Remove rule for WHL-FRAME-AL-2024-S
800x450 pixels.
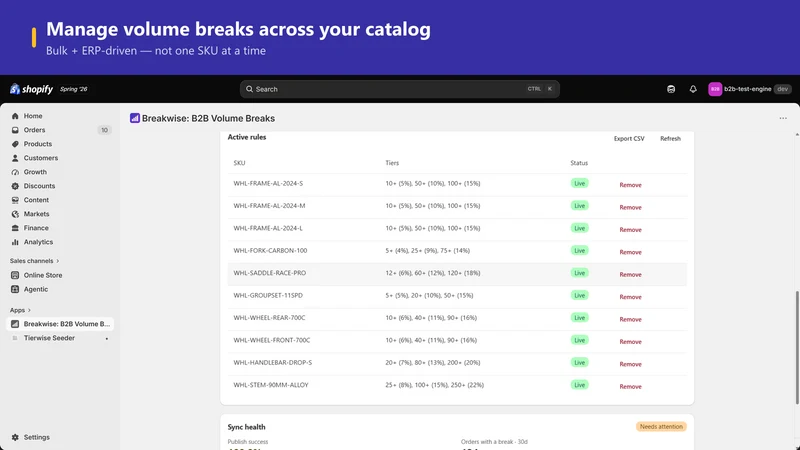tap(631, 185)
